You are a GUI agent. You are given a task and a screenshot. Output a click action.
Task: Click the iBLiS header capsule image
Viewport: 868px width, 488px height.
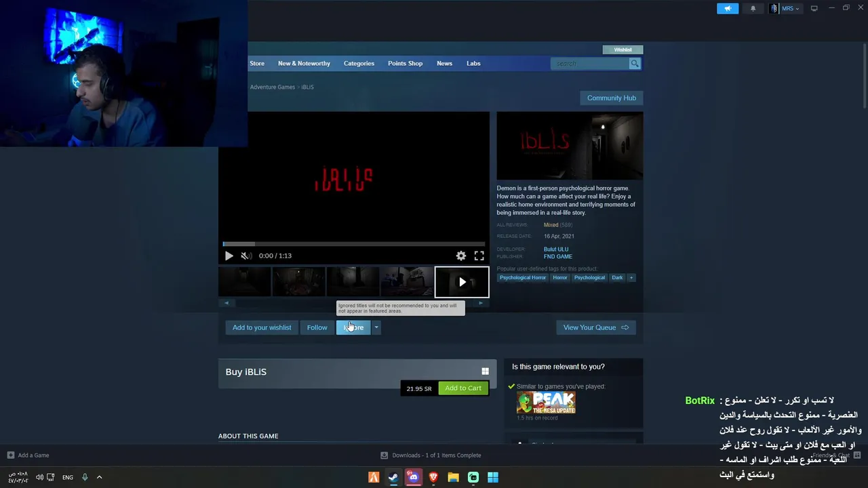[x=570, y=146]
